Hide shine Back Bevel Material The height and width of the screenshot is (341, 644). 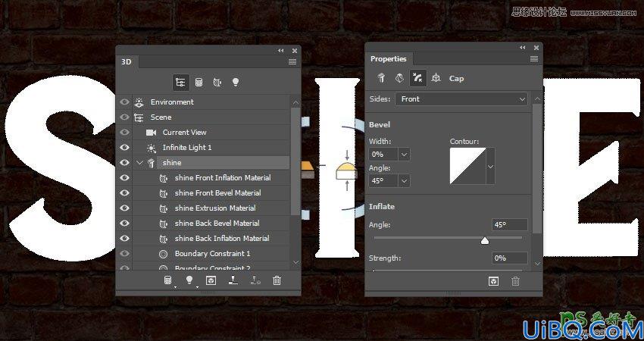[x=124, y=224]
